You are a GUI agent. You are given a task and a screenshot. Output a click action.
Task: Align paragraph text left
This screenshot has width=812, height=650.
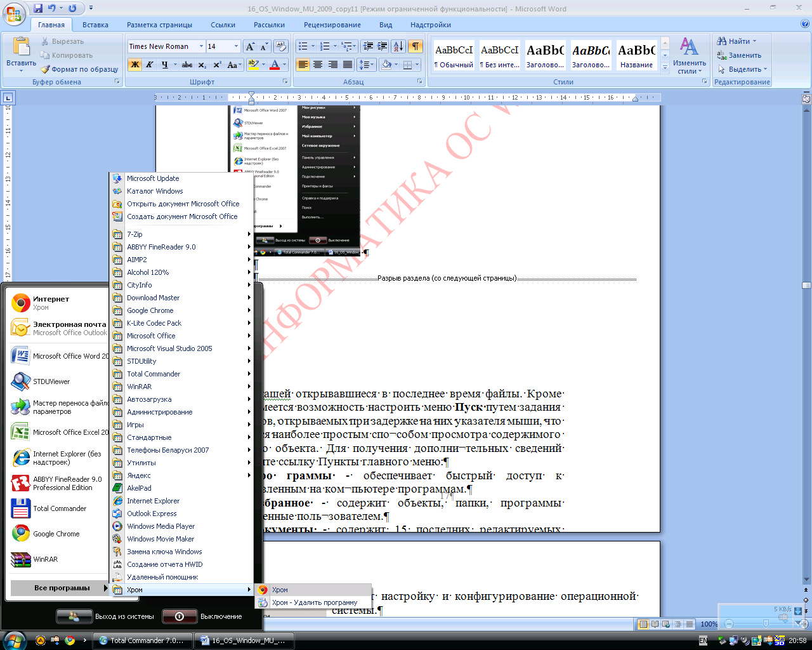pos(303,65)
